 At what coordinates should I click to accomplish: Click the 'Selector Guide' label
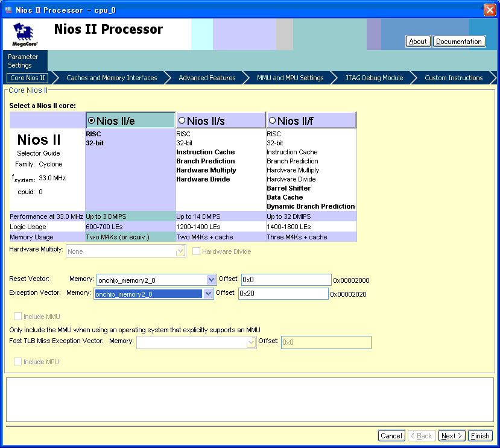(x=38, y=153)
